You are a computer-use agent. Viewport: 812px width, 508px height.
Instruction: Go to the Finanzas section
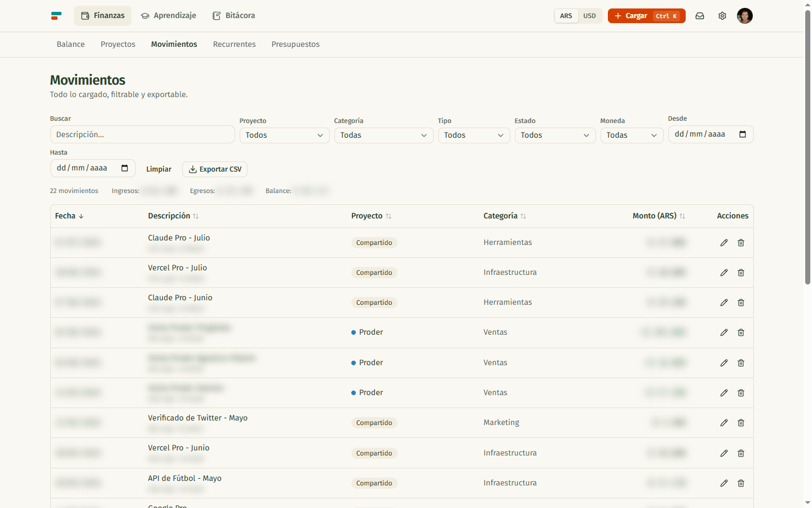click(x=103, y=16)
